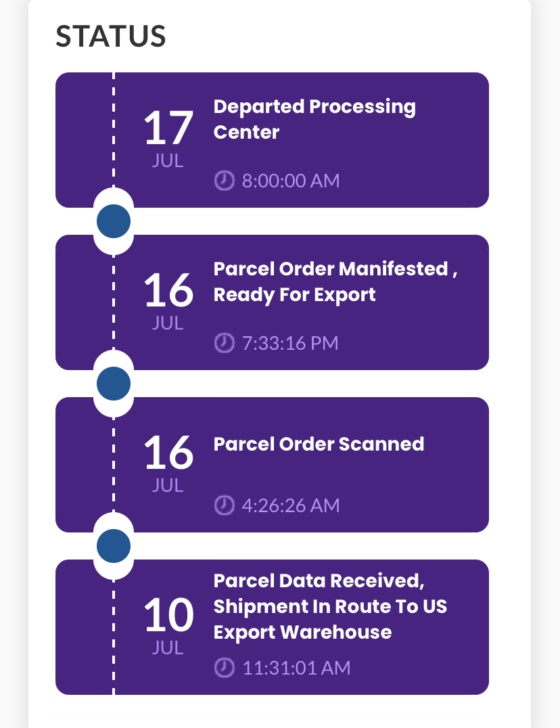Click the STATUS section heading
Screen dimensions: 560x728
coord(111,37)
